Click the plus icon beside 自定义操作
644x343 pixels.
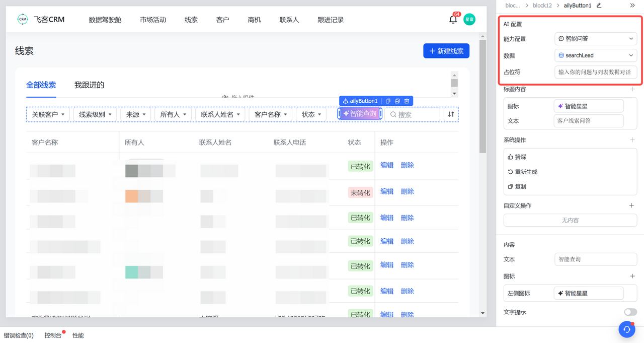(x=632, y=205)
